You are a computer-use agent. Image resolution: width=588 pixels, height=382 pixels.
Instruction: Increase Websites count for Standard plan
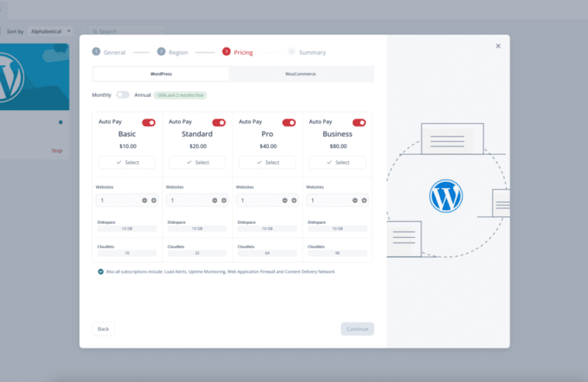coord(224,200)
